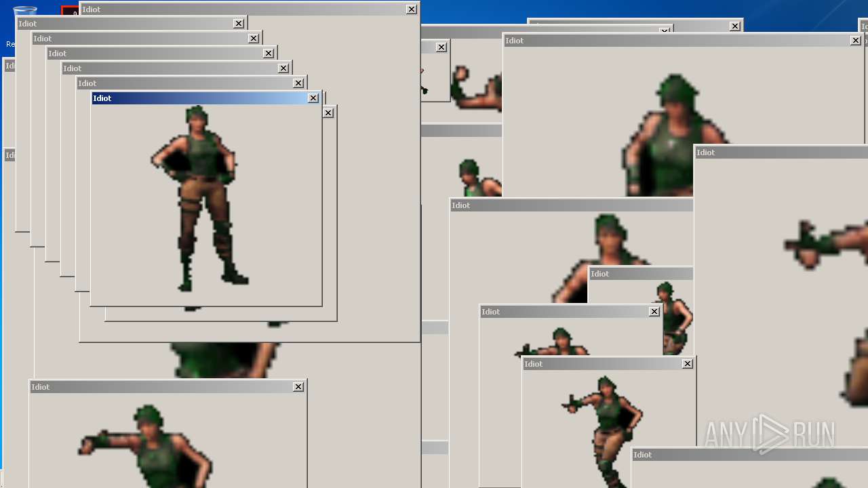Click the standing soldier image in the active window
Viewport: 868px width, 488px height.
coord(199,199)
